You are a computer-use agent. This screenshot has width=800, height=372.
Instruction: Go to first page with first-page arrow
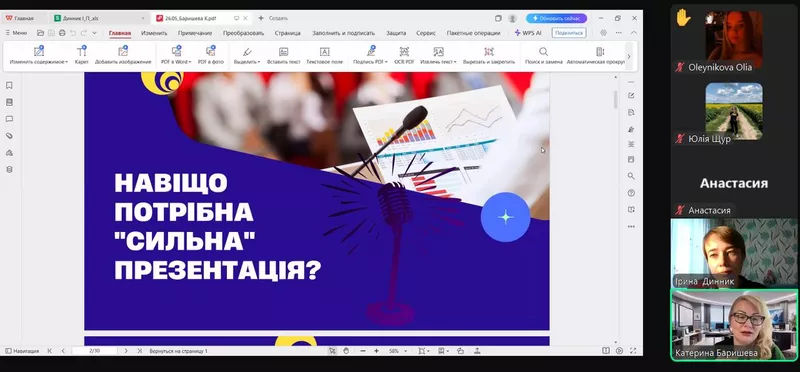click(49, 351)
